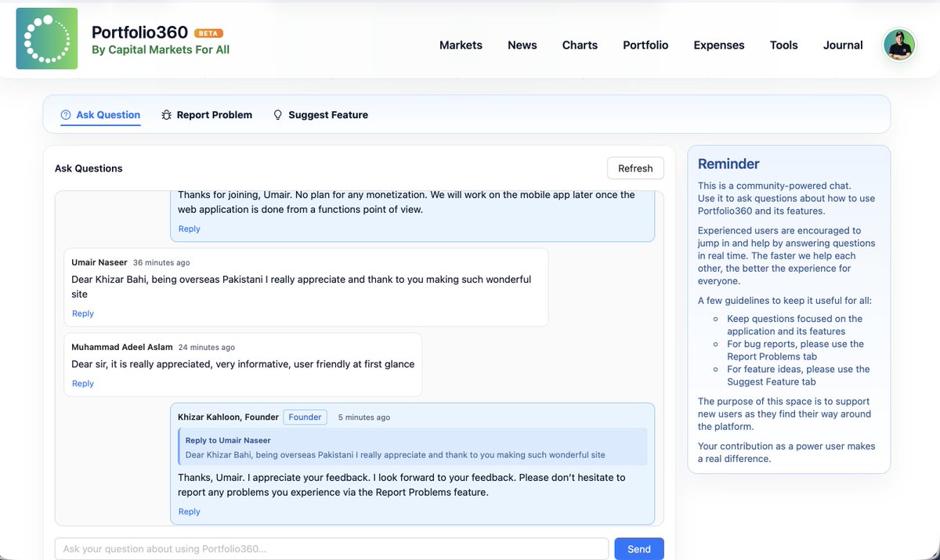Reply to Umair Naseer's message
940x560 pixels.
83,313
